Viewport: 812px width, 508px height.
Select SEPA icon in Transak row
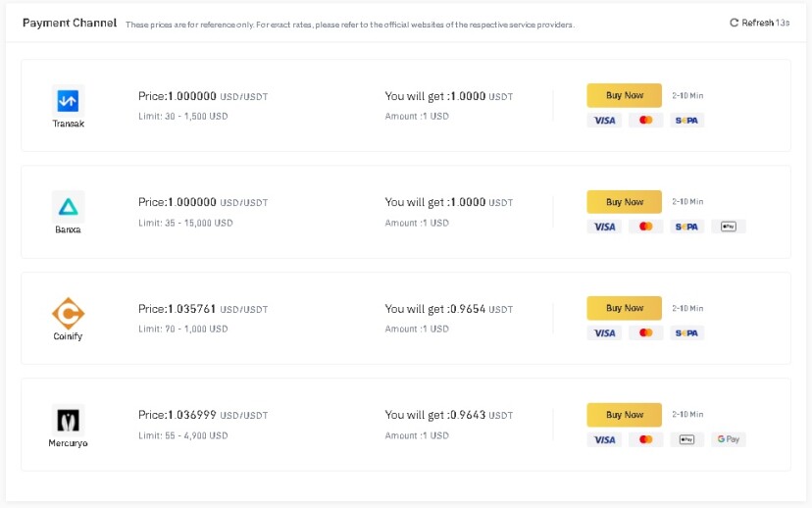pyautogui.click(x=686, y=121)
